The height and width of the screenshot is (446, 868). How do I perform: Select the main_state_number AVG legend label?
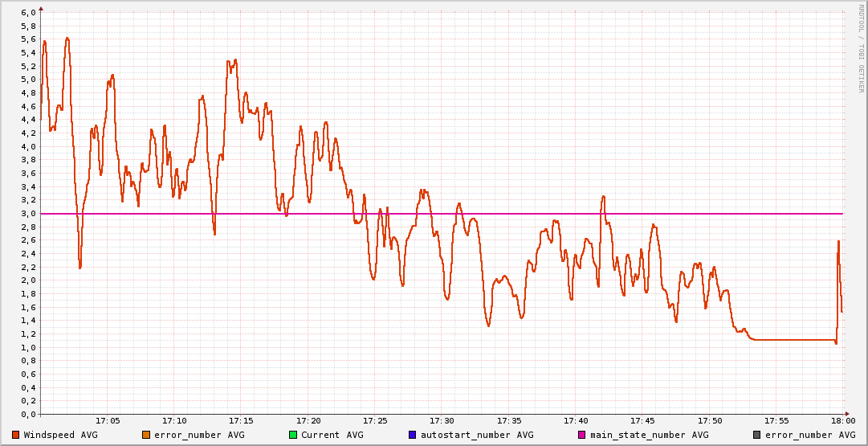(649, 435)
